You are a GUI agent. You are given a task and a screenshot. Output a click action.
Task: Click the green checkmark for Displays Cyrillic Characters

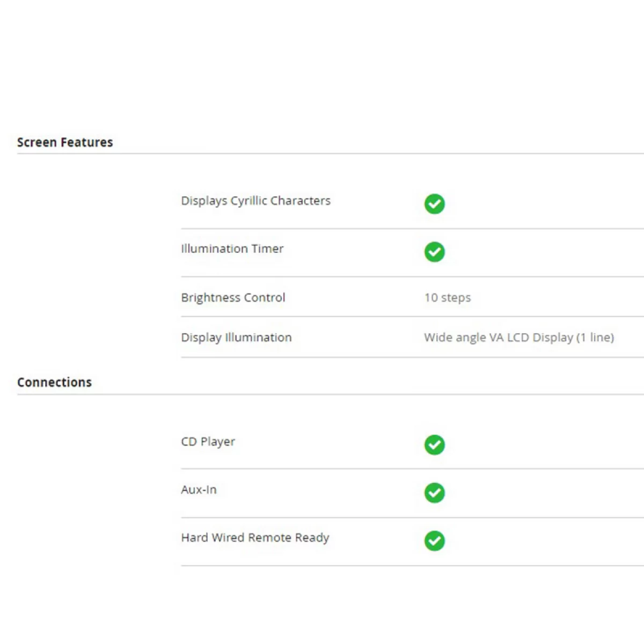[435, 204]
